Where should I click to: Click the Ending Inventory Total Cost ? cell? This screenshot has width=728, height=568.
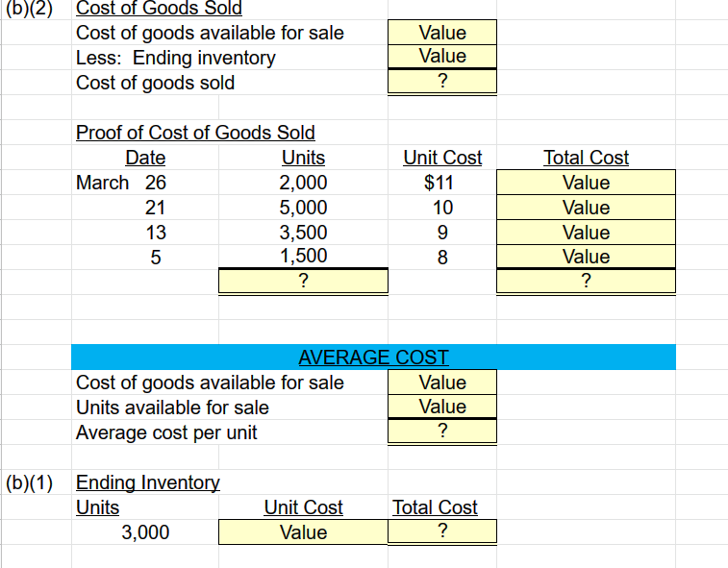coord(442,531)
